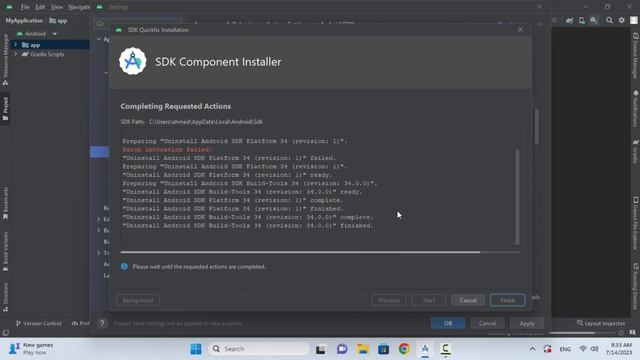The image size is (640, 360).
Task: Click the Windows Start button
Action: click(x=196, y=349)
